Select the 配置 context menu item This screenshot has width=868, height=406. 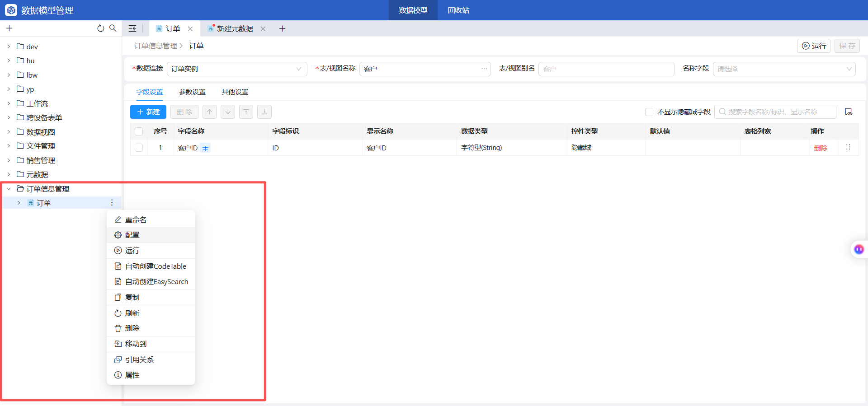coord(151,235)
